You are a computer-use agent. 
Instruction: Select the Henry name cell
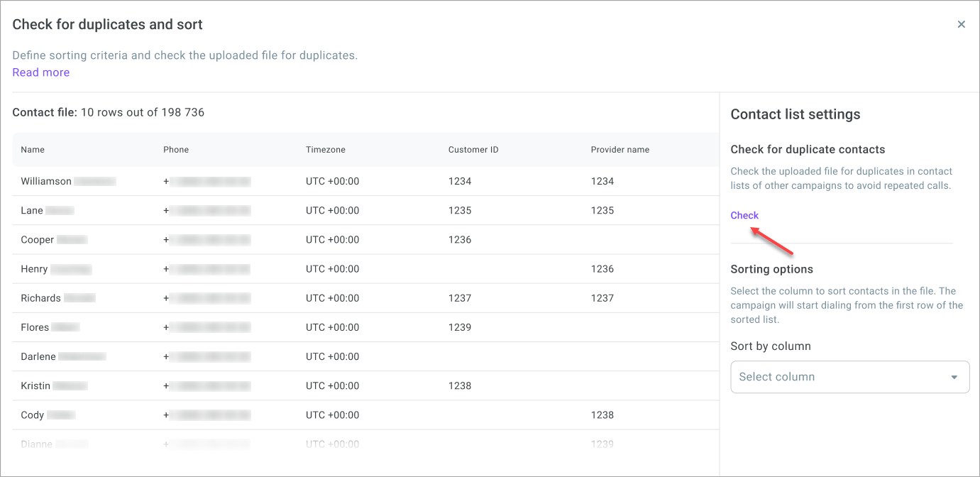(x=56, y=269)
